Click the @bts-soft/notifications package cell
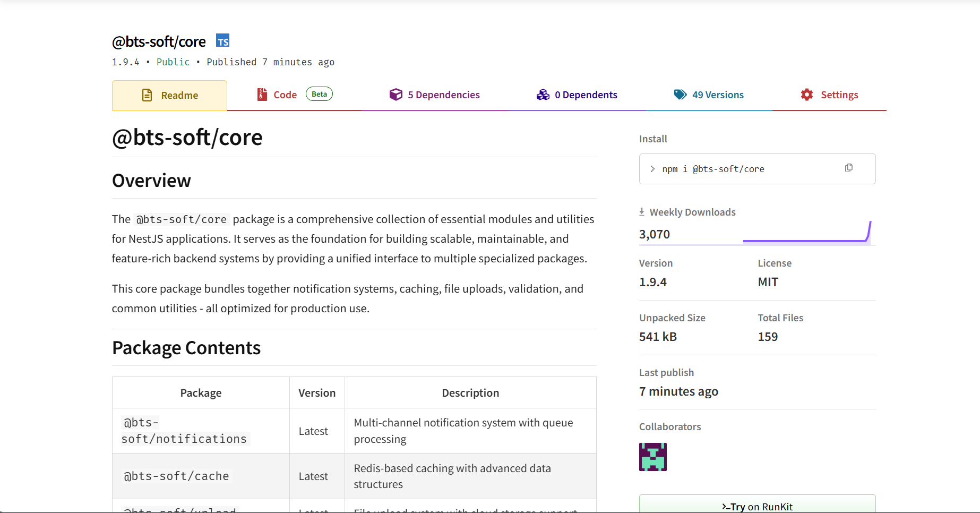980x513 pixels. pos(184,431)
